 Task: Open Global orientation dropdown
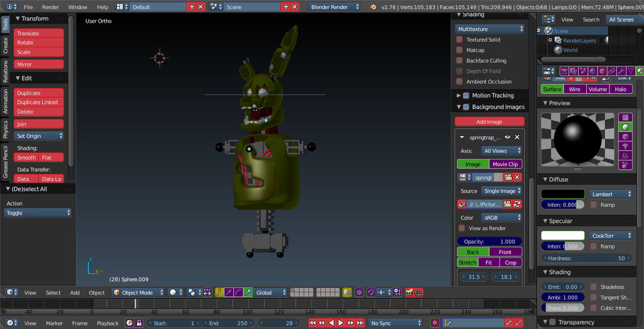tap(270, 293)
